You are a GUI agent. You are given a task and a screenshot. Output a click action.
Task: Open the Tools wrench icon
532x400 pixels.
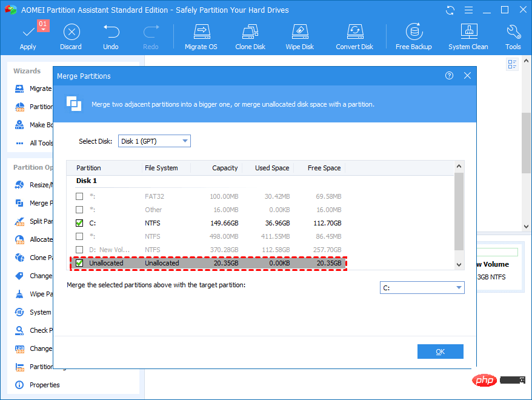(x=513, y=36)
